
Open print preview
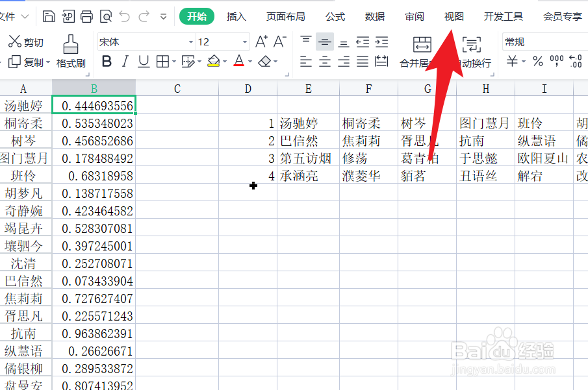(105, 16)
